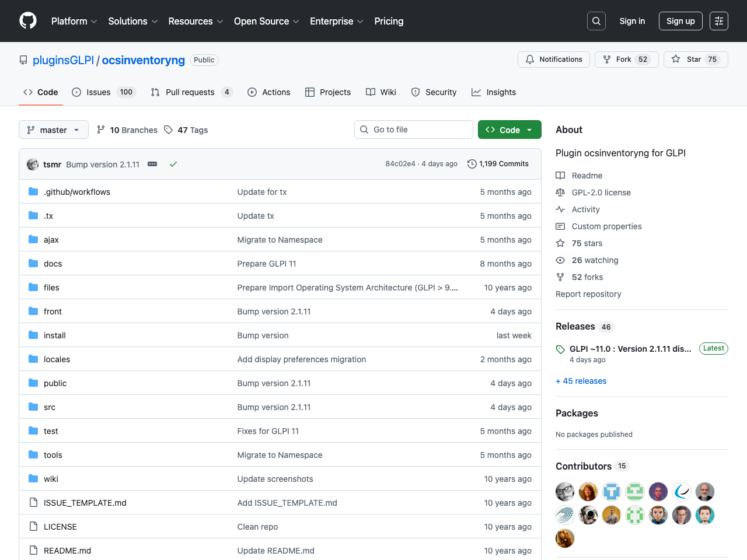Open the 26 watching list
747x560 pixels.
coord(594,260)
